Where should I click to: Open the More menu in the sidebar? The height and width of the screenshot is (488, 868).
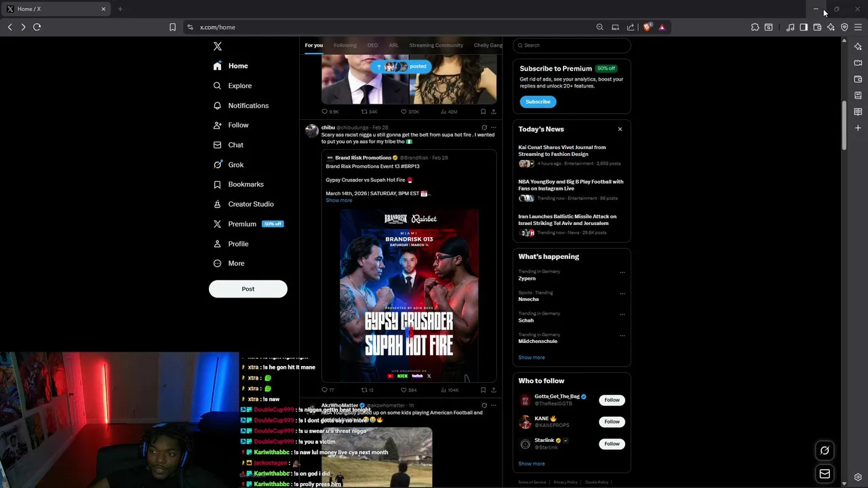pyautogui.click(x=229, y=263)
